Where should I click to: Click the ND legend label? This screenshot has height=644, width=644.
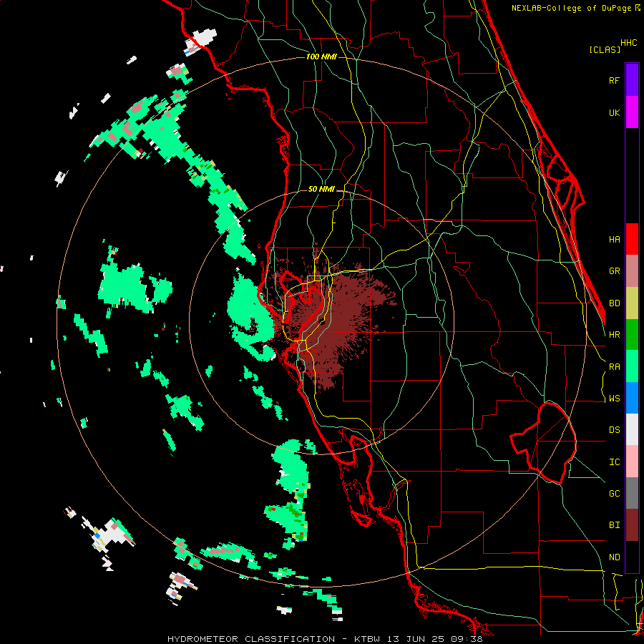[x=614, y=557]
